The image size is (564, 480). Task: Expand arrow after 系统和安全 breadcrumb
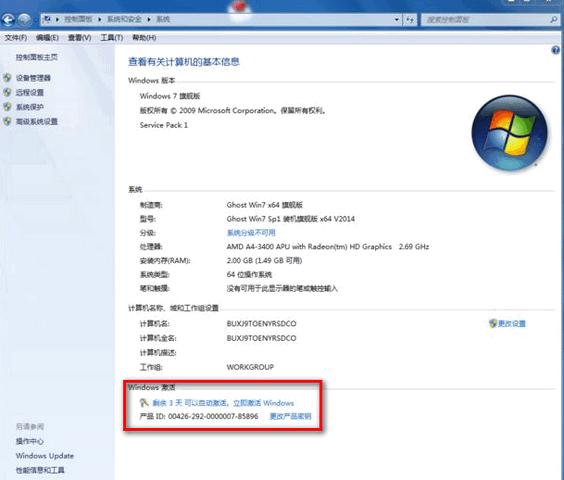(149, 19)
